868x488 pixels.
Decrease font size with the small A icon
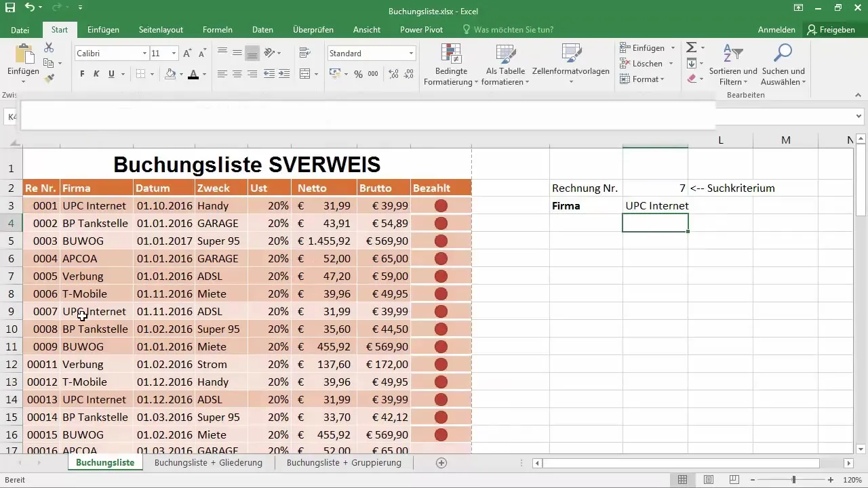pos(203,53)
